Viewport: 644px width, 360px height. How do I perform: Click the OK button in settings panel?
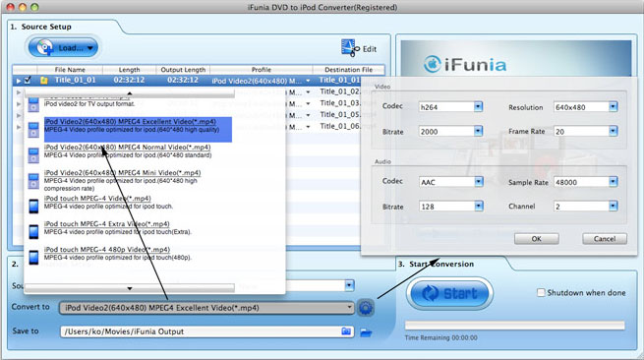coord(537,239)
